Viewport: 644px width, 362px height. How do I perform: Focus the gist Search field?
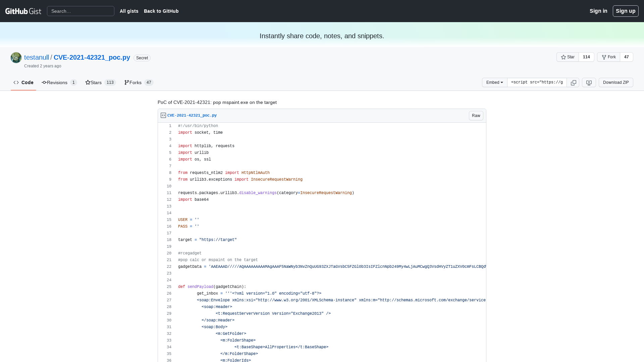pos(80,11)
